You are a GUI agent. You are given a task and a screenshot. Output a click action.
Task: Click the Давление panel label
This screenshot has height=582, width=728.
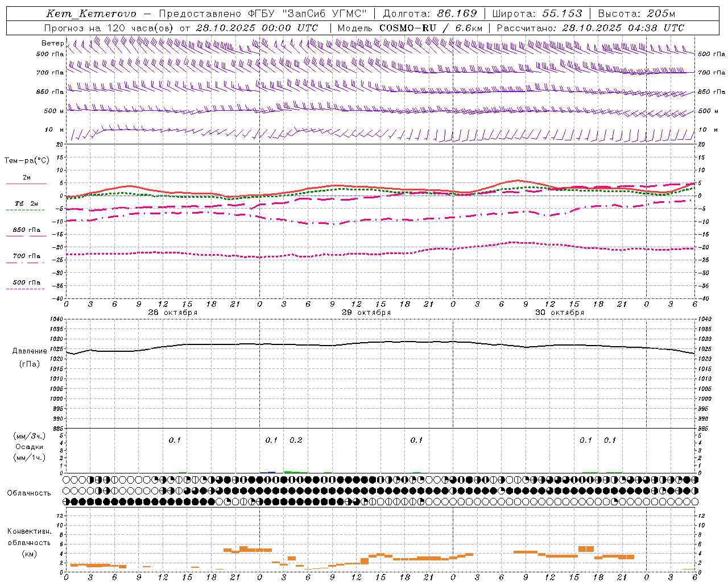coord(30,351)
